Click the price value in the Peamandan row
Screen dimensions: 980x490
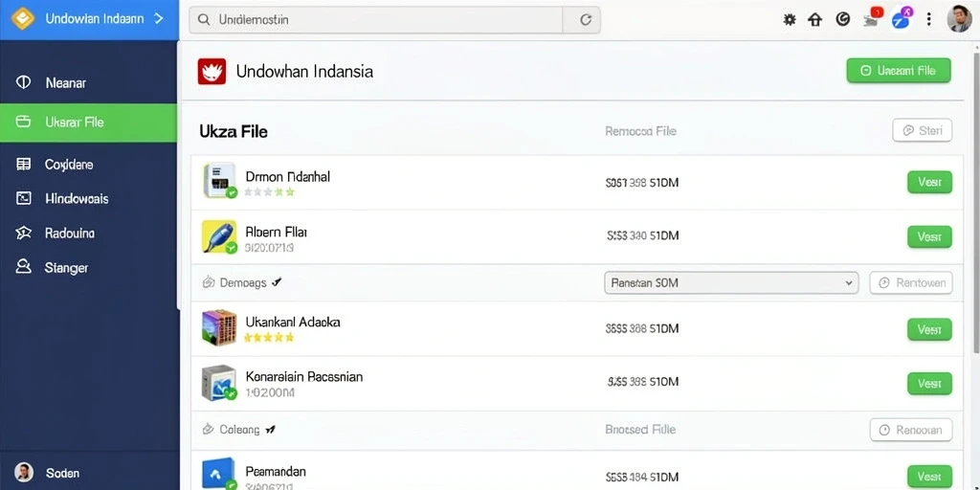coord(642,477)
